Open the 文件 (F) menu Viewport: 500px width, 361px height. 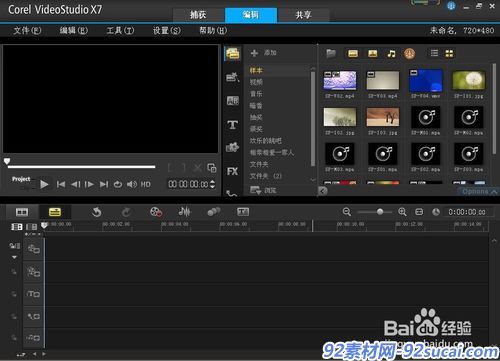[27, 31]
